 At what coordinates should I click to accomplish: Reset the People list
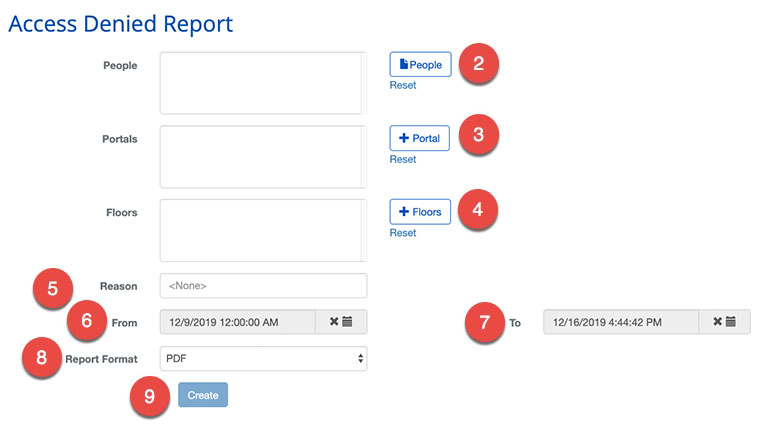403,85
